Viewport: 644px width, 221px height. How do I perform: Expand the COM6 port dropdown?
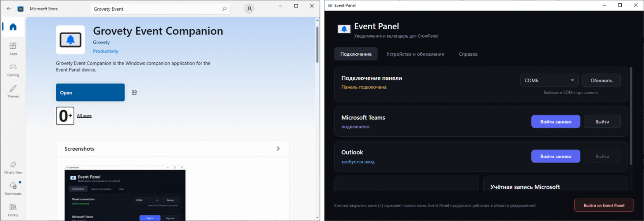click(x=549, y=81)
